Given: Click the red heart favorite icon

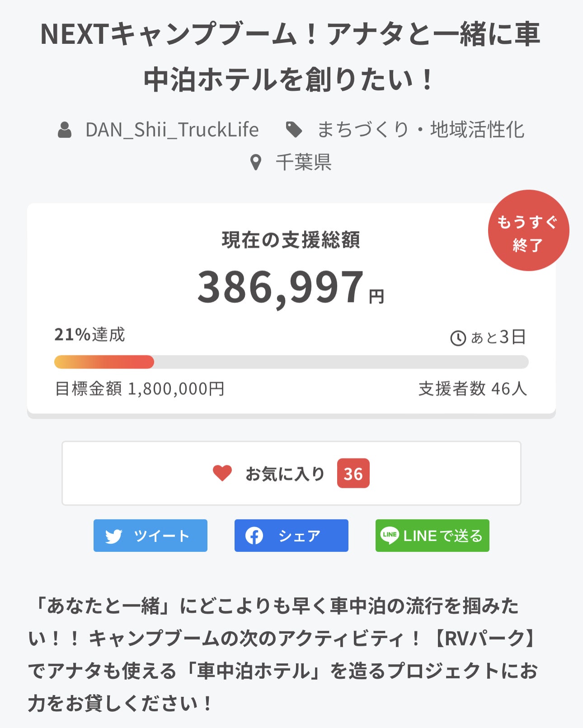Looking at the screenshot, I should (x=222, y=473).
